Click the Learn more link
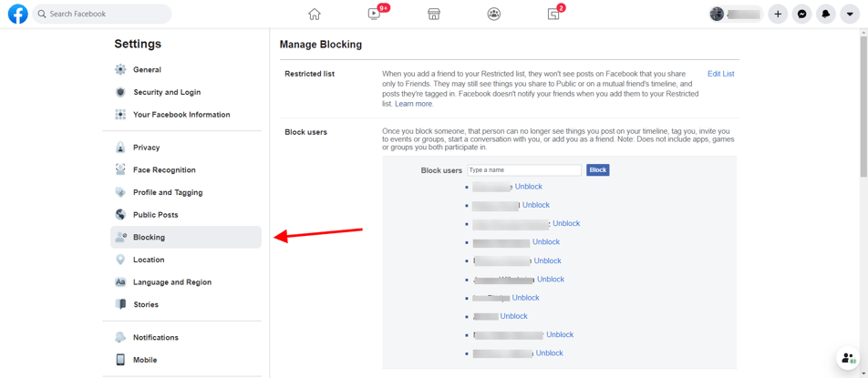This screenshot has width=868, height=378. 414,103
